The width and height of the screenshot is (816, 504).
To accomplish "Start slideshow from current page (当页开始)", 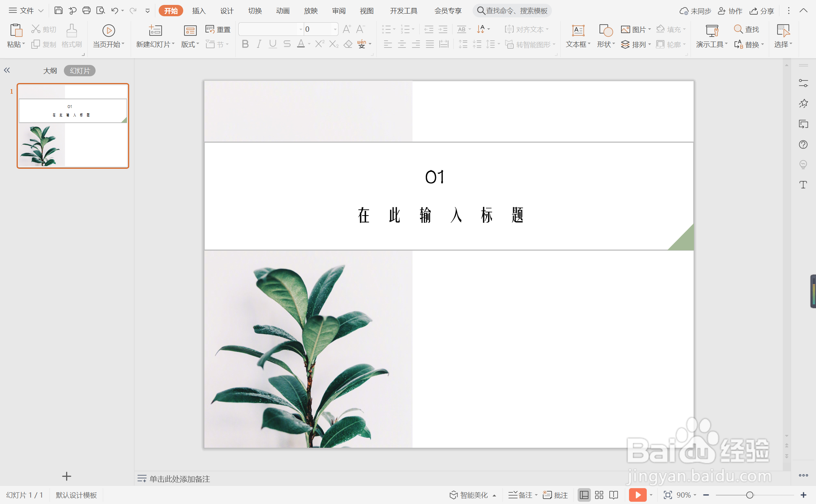I will [108, 37].
